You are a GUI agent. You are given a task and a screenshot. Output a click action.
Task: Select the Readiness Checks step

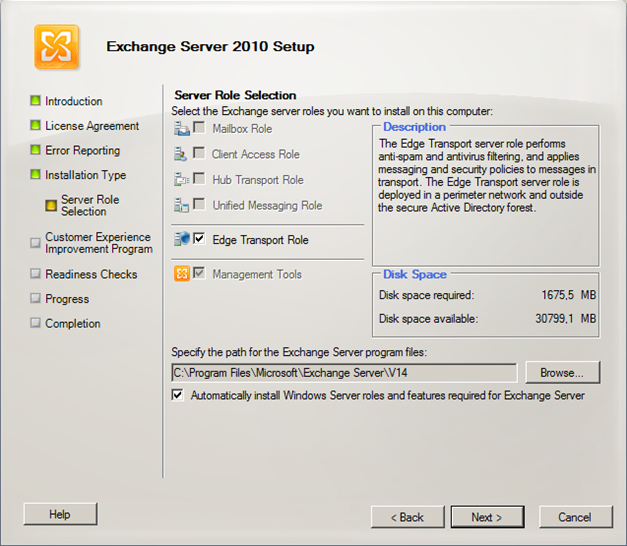pyautogui.click(x=91, y=274)
